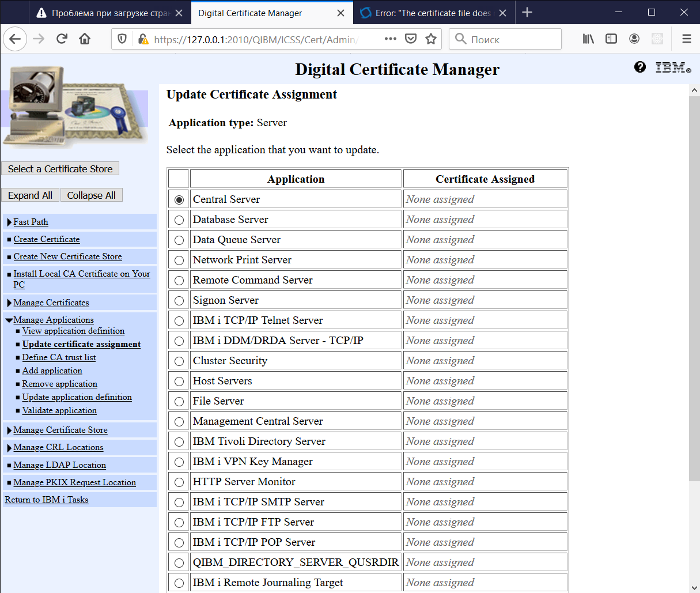Image resolution: width=700 pixels, height=593 pixels.
Task: Return to IBM i Tasks
Action: (47, 500)
